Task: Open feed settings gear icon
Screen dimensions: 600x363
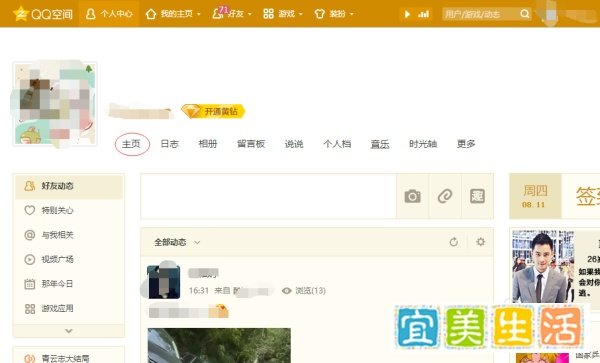Action: pyautogui.click(x=481, y=242)
